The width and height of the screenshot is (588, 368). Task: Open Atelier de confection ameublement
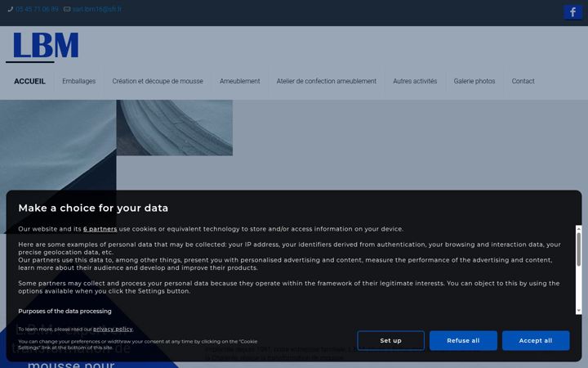(x=326, y=81)
